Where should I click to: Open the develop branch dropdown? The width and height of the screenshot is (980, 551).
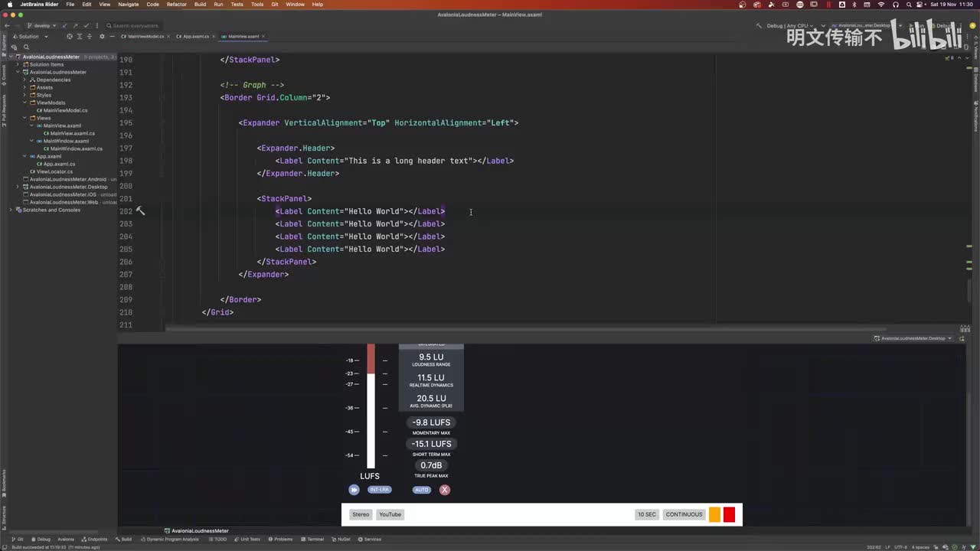click(42, 25)
